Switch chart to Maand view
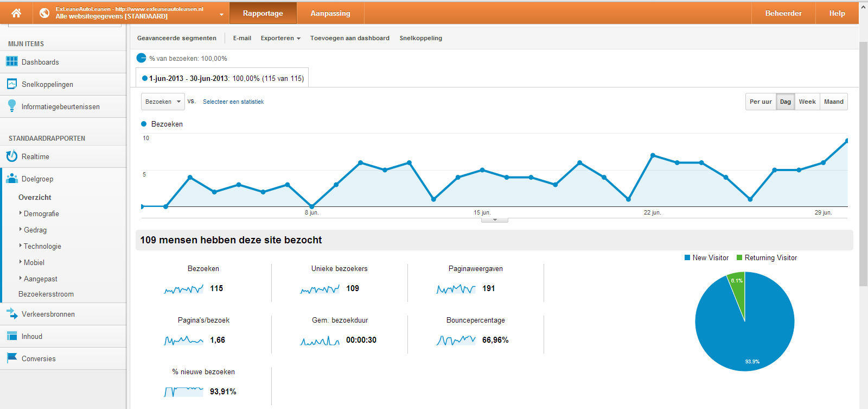 [x=834, y=102]
